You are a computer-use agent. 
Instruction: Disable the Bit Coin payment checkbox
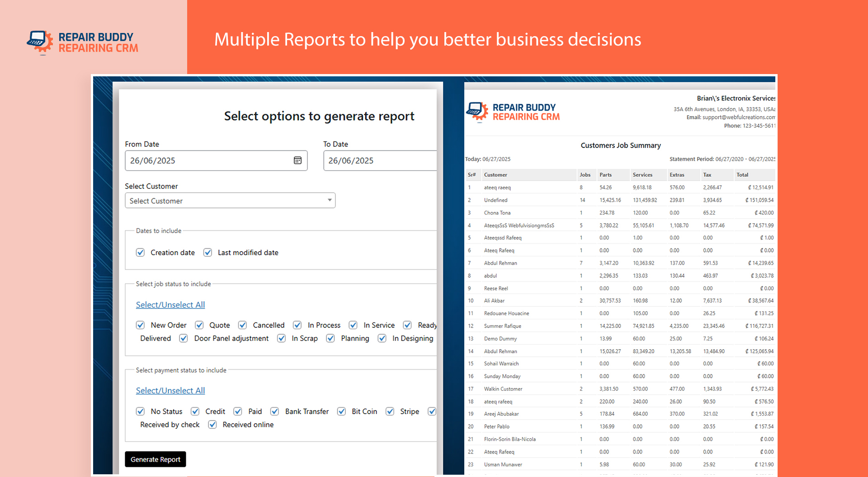342,412
